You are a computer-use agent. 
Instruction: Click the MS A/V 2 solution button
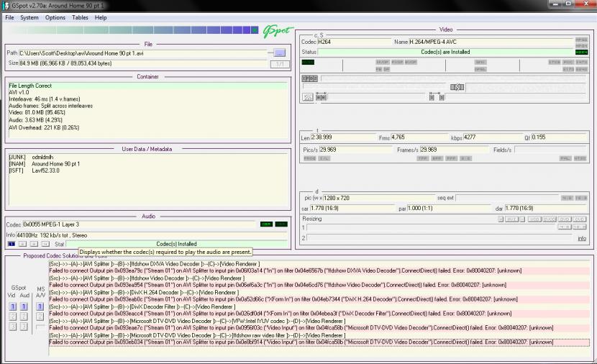pos(40,317)
